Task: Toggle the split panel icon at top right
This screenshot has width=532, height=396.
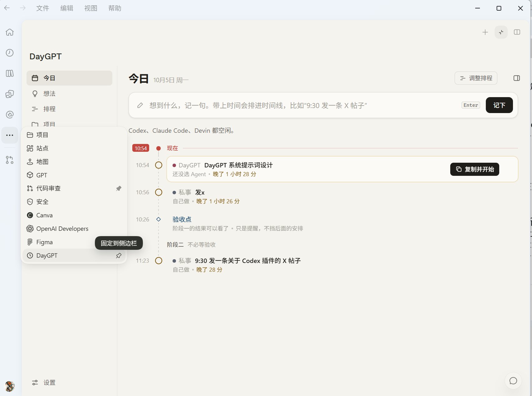Action: click(x=517, y=32)
